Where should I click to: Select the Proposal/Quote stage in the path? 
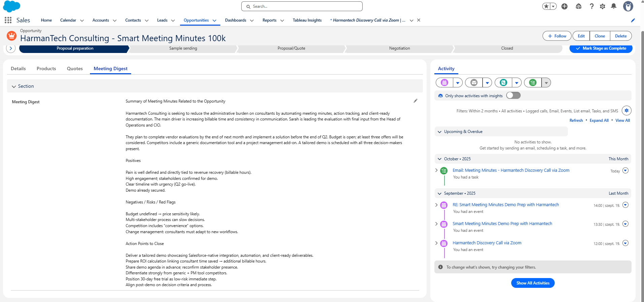(291, 48)
